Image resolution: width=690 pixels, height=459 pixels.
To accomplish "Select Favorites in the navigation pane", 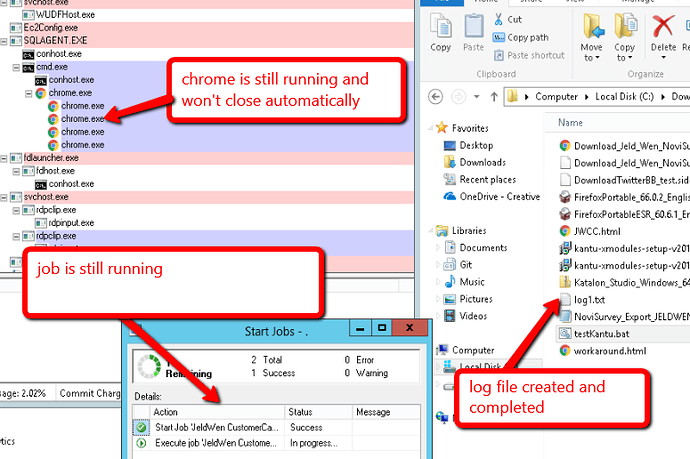I will [x=470, y=128].
